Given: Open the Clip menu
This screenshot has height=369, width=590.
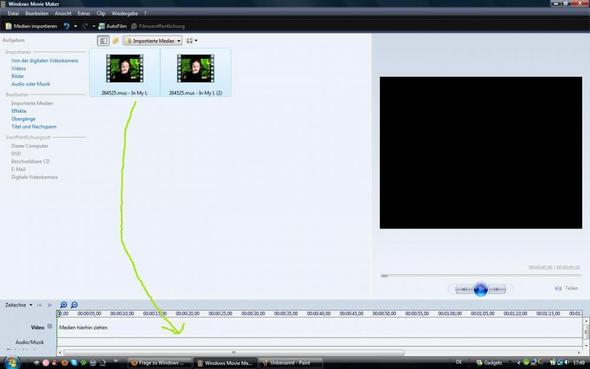Looking at the screenshot, I should point(101,14).
